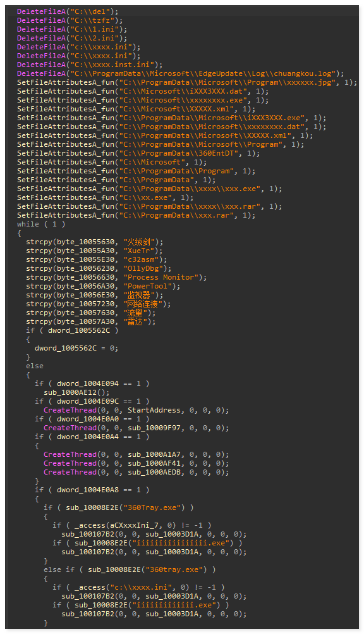This screenshot has height=634, width=364.
Task: Select the "C:\\tzfz" string
Action: 94,21
